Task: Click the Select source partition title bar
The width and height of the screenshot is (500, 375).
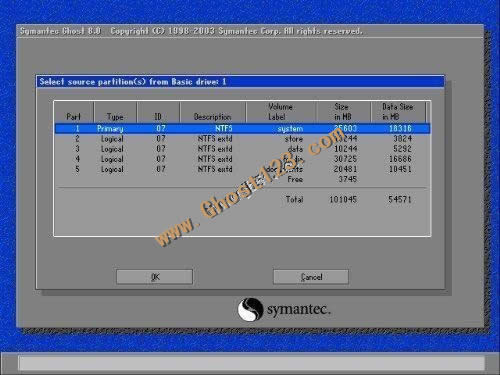Action: tap(240, 82)
